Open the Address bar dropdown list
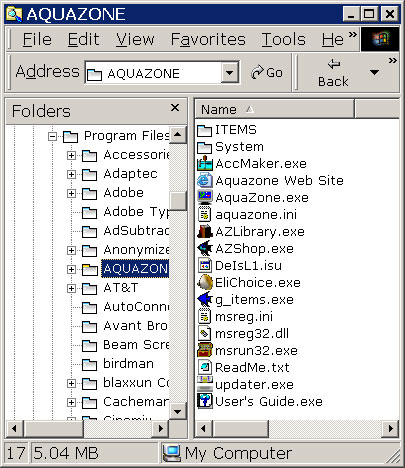The height and width of the screenshot is (468, 405). coord(229,72)
